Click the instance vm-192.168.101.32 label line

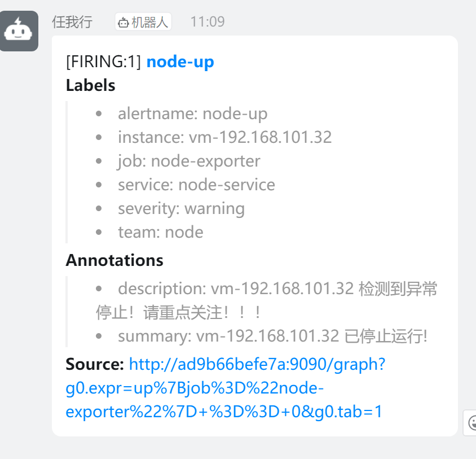click(224, 137)
